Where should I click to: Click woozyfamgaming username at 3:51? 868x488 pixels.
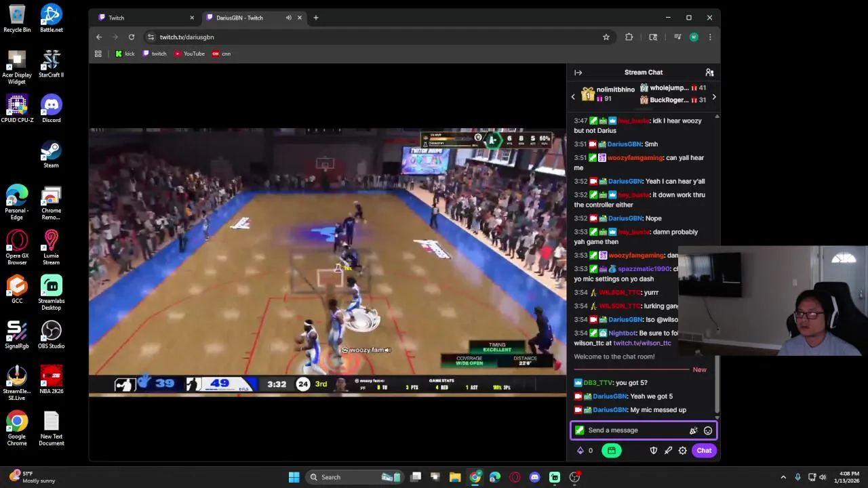coord(635,158)
